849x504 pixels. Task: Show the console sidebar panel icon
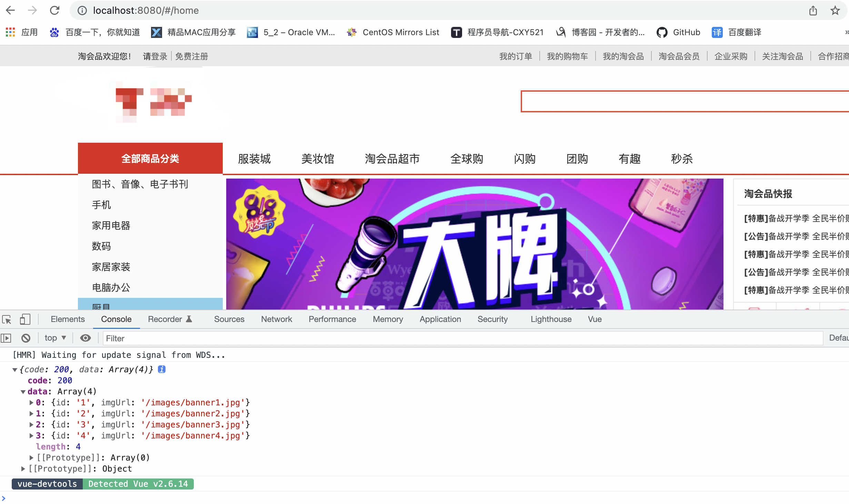[6, 338]
